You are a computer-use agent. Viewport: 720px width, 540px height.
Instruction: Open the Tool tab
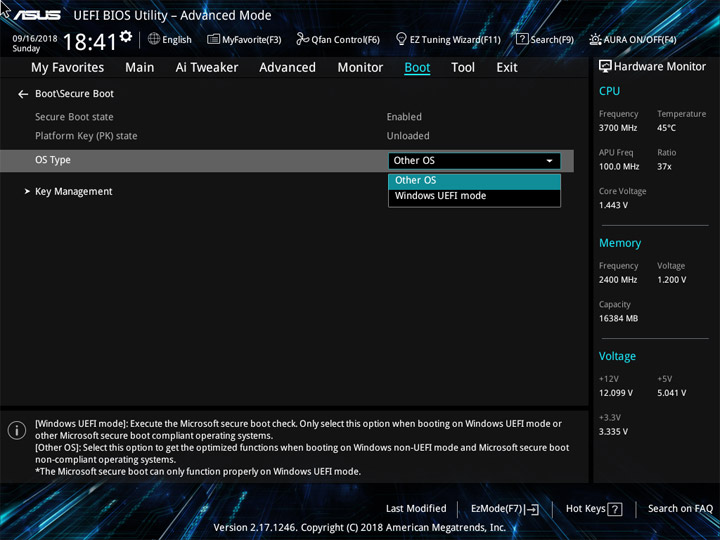(x=463, y=68)
